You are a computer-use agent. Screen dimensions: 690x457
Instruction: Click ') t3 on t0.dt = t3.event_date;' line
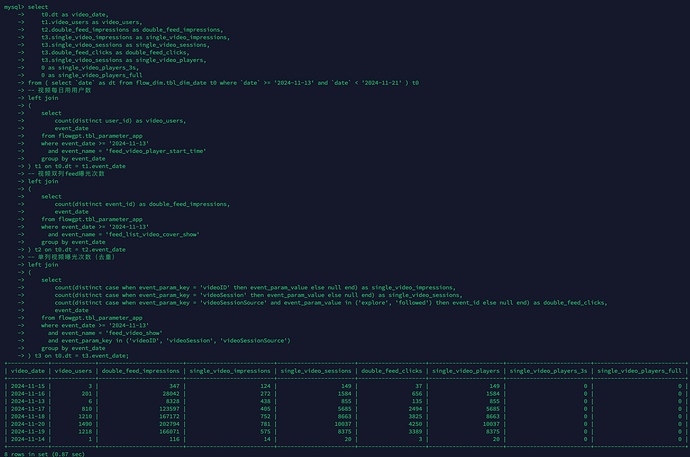[78, 356]
